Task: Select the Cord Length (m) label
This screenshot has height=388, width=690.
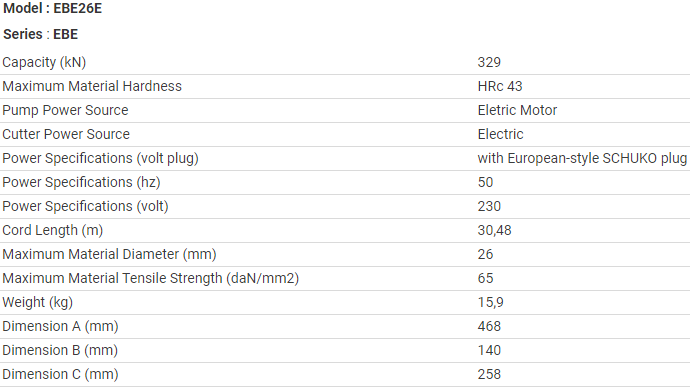Action: (52, 231)
